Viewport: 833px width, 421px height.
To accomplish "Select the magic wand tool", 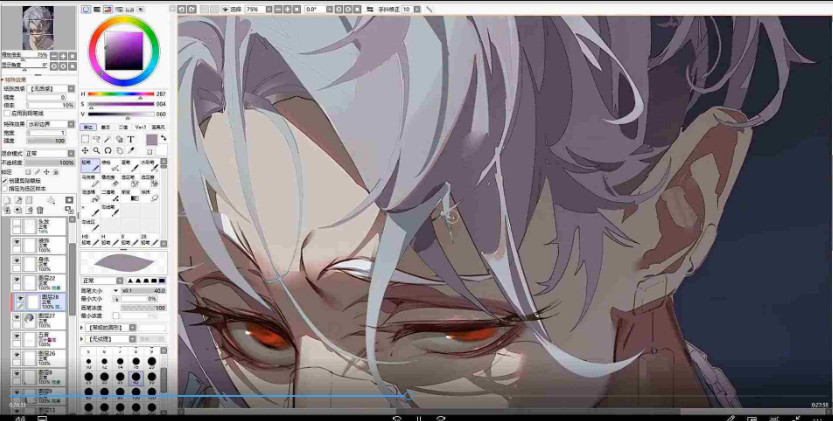I will click(x=107, y=139).
